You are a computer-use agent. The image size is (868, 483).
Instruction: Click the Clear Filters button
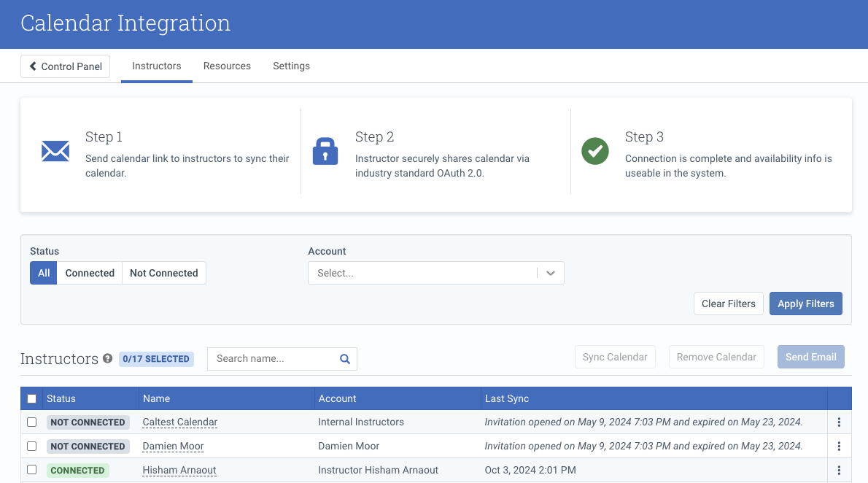[729, 304]
